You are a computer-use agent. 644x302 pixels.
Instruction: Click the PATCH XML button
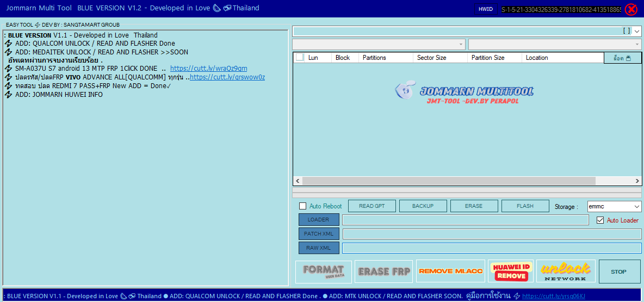pos(319,234)
